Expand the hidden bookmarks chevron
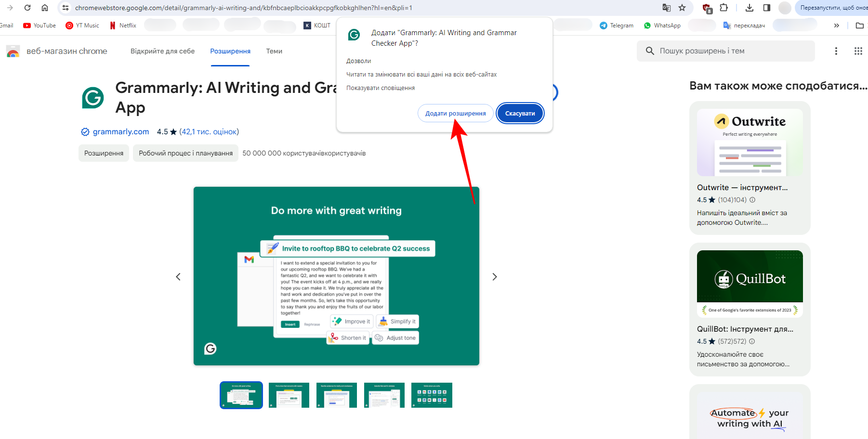 (837, 26)
